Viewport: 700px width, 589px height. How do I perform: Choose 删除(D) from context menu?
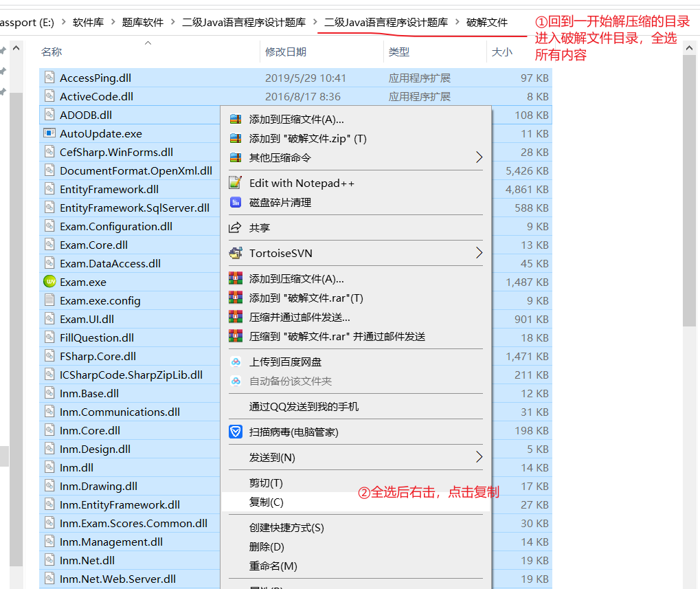point(356,546)
